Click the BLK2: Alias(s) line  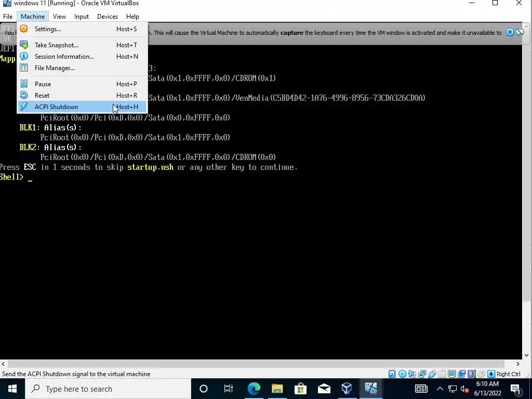[50, 147]
